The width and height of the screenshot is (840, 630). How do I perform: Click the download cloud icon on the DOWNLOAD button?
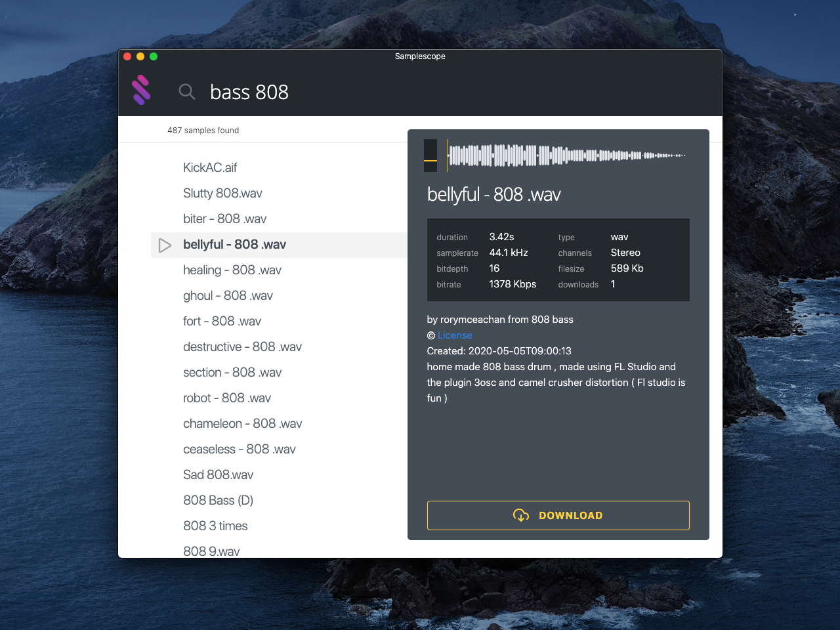click(521, 516)
